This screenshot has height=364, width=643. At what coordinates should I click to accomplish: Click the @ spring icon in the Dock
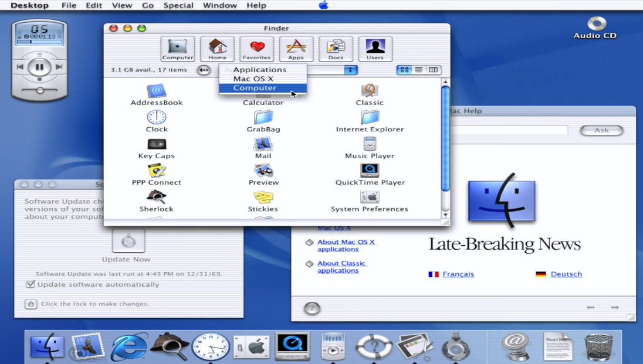click(516, 347)
